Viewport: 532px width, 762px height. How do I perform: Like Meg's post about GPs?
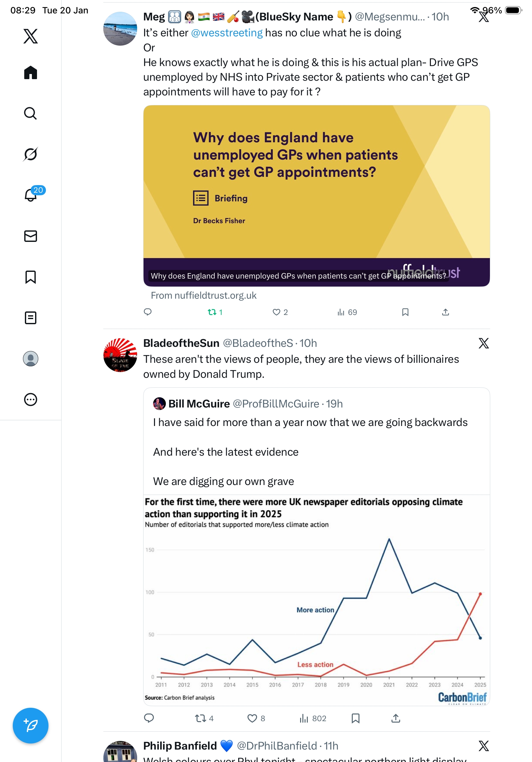pos(276,312)
